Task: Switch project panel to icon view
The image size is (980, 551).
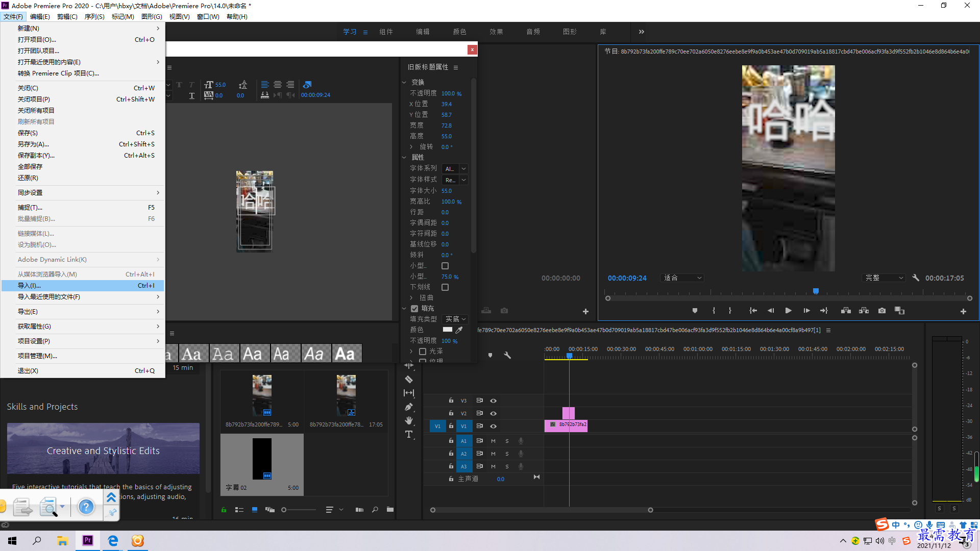Action: (x=254, y=510)
